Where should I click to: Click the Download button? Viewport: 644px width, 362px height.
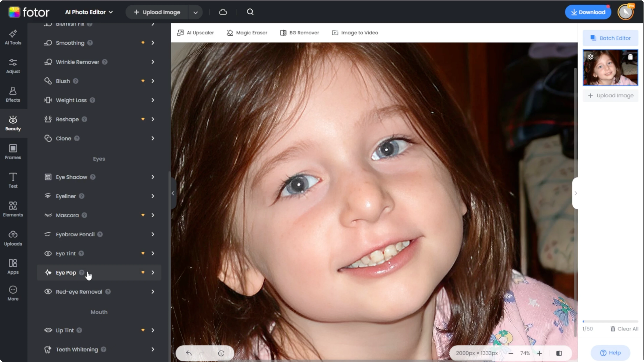coord(588,12)
